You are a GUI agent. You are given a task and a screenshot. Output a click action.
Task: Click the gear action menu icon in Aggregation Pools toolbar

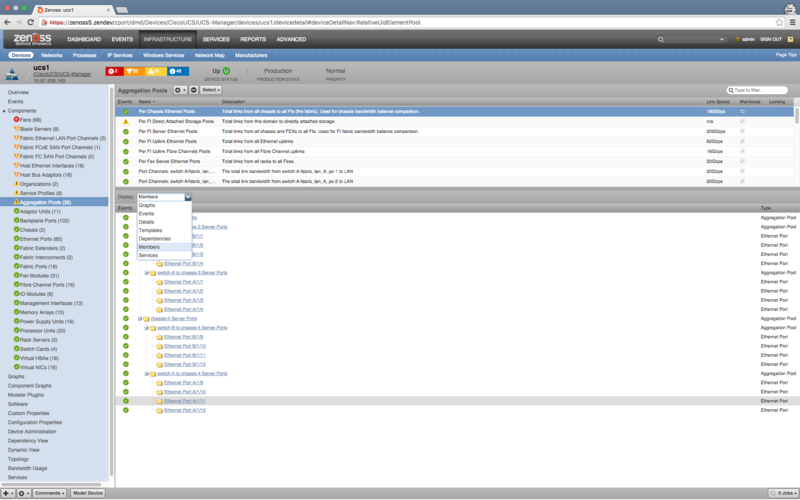180,90
